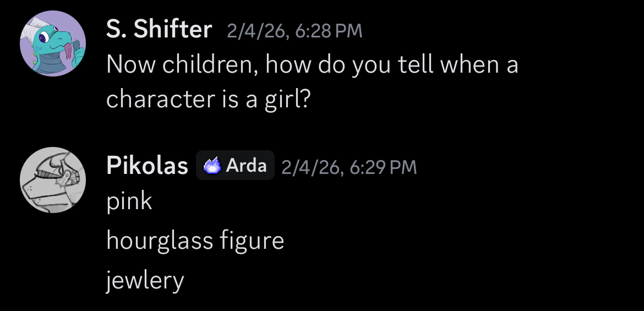Screen dimensions: 644x311
Task: Select the "jewlery" message
Action: point(145,281)
